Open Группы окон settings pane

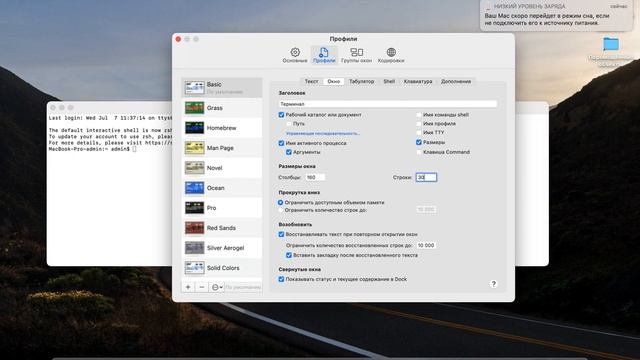356,55
